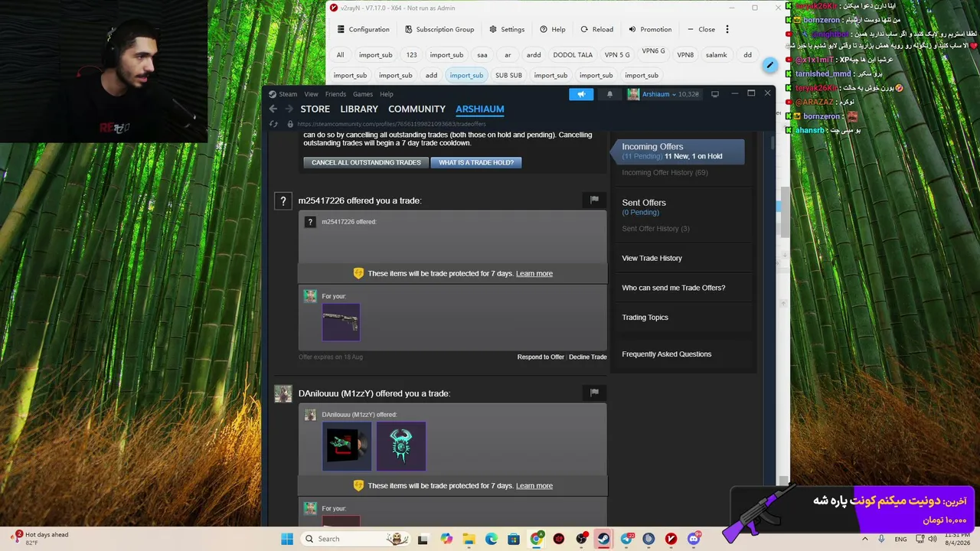Open Incoming Offer History (69)
This screenshot has height=551, width=980.
[665, 173]
